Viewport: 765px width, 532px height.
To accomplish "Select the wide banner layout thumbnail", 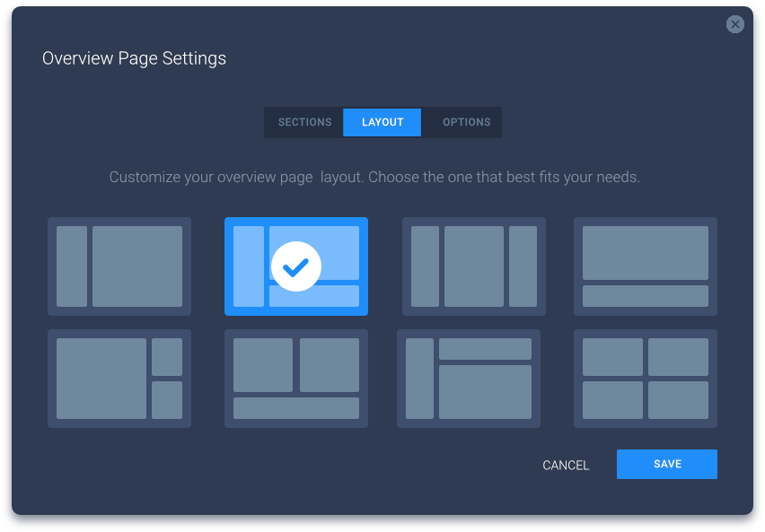I will click(645, 266).
